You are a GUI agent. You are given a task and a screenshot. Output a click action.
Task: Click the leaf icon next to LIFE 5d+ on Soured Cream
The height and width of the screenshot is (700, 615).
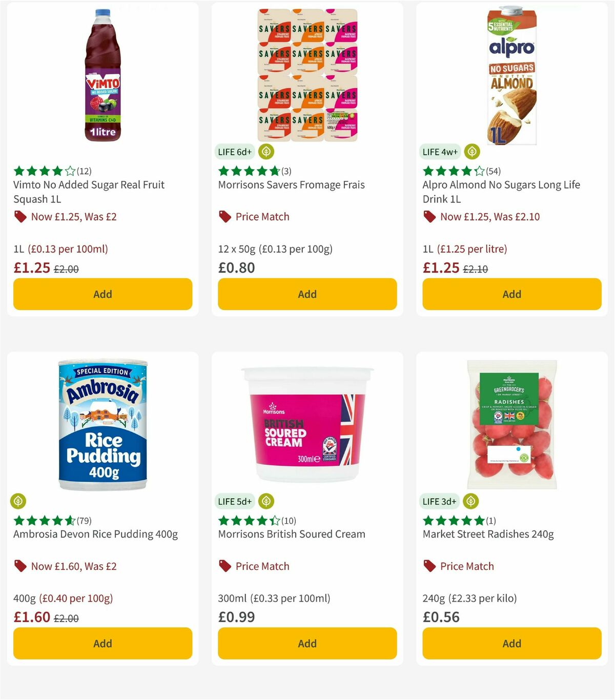[265, 501]
